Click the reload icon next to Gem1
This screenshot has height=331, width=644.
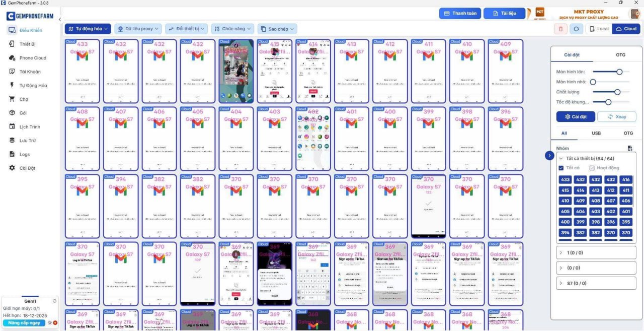pyautogui.click(x=54, y=301)
